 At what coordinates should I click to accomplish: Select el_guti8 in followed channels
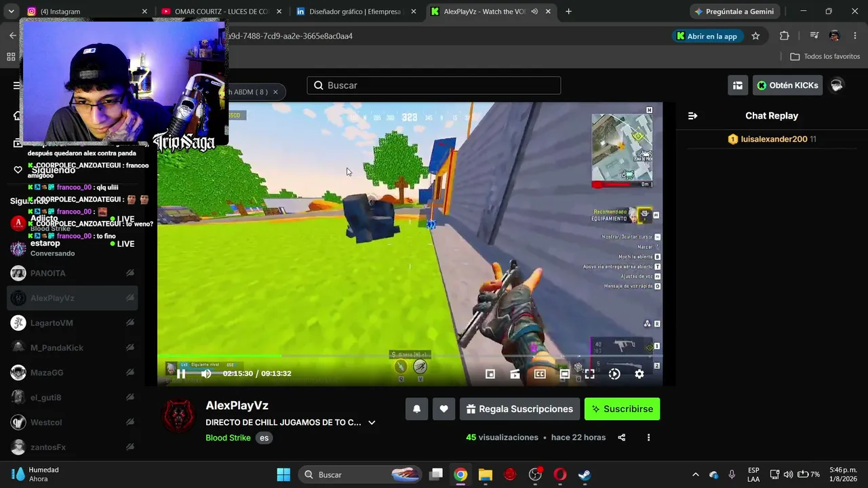(x=73, y=397)
